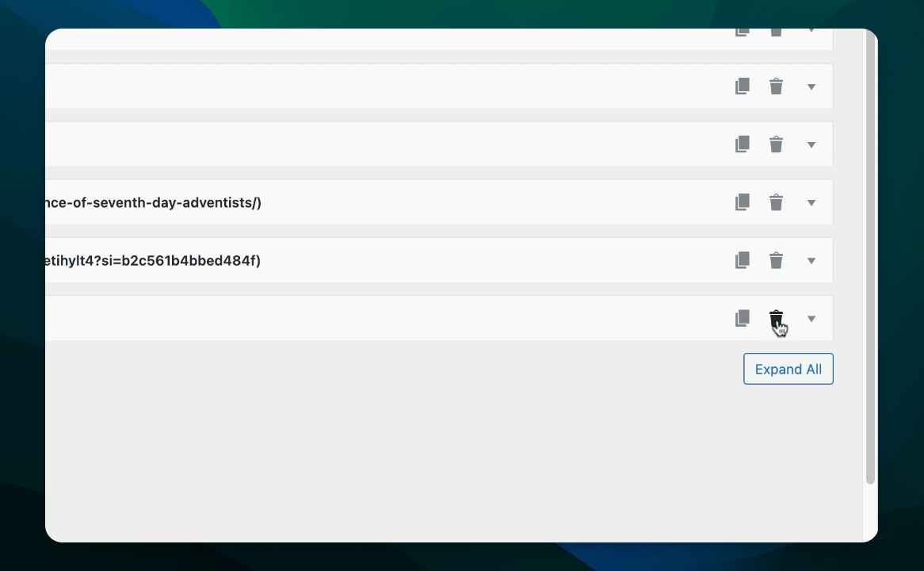924x571 pixels.
Task: Select the etihylt4?si=b2c561b4bbed484f) title text
Action: pyautogui.click(x=153, y=260)
